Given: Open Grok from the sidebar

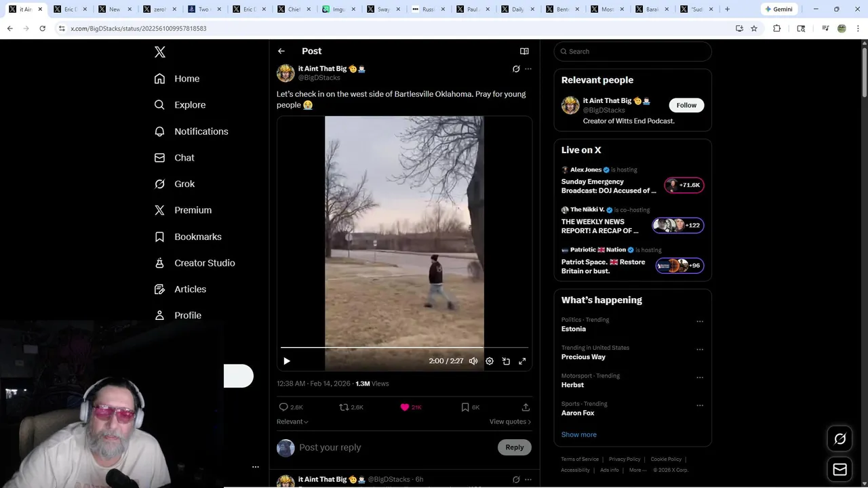Looking at the screenshot, I should point(174,184).
